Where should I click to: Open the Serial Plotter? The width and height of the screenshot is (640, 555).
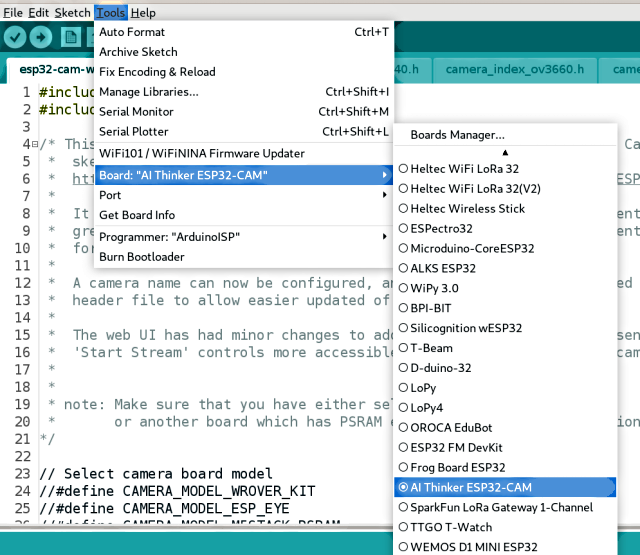244,131
